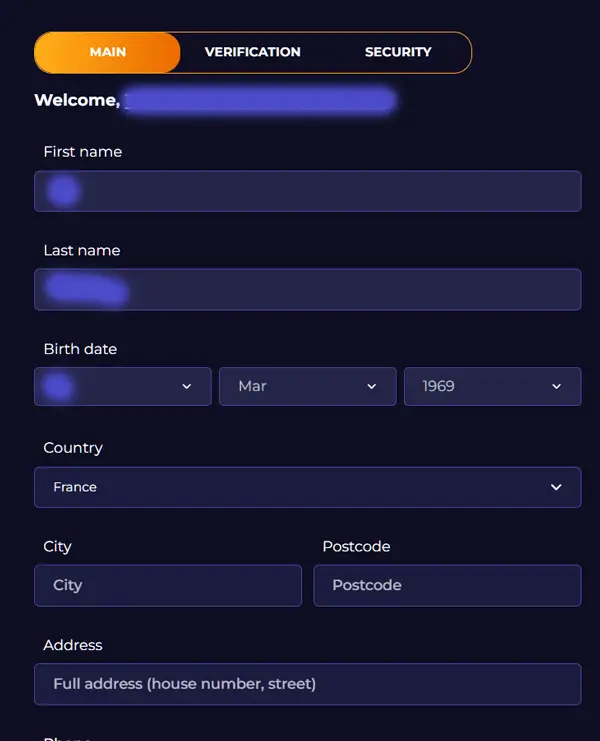Click into the Last name field
Image resolution: width=600 pixels, height=741 pixels.
tap(307, 289)
